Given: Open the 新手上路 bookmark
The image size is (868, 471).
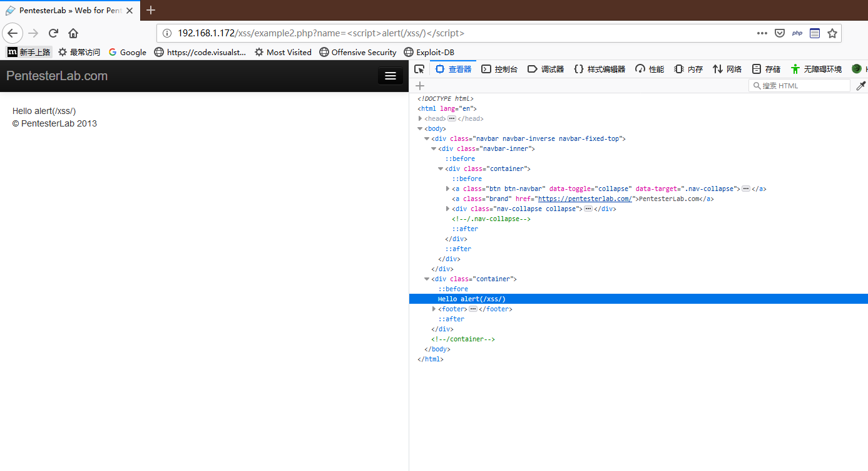Looking at the screenshot, I should (x=29, y=52).
